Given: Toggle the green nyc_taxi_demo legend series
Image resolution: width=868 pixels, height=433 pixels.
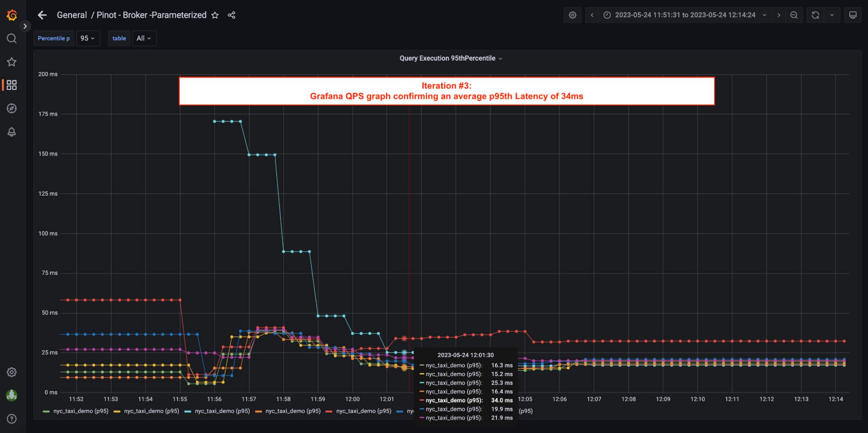Looking at the screenshot, I should [81, 411].
